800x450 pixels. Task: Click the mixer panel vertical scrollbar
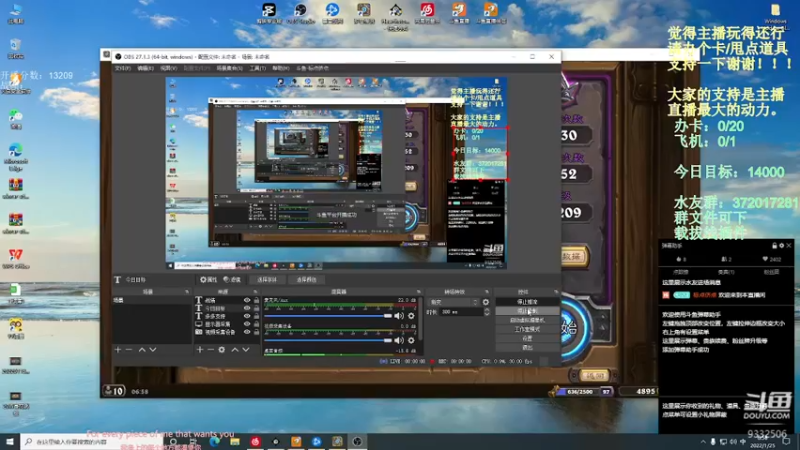coord(420,319)
